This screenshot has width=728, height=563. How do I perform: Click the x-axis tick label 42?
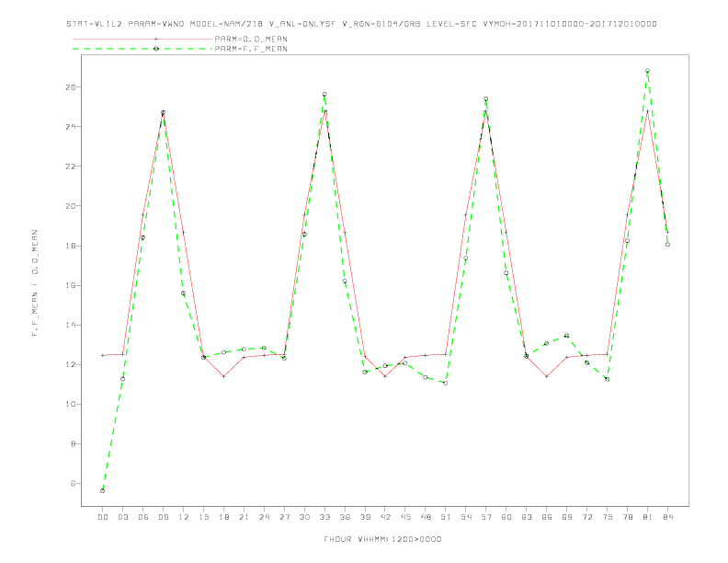(385, 517)
